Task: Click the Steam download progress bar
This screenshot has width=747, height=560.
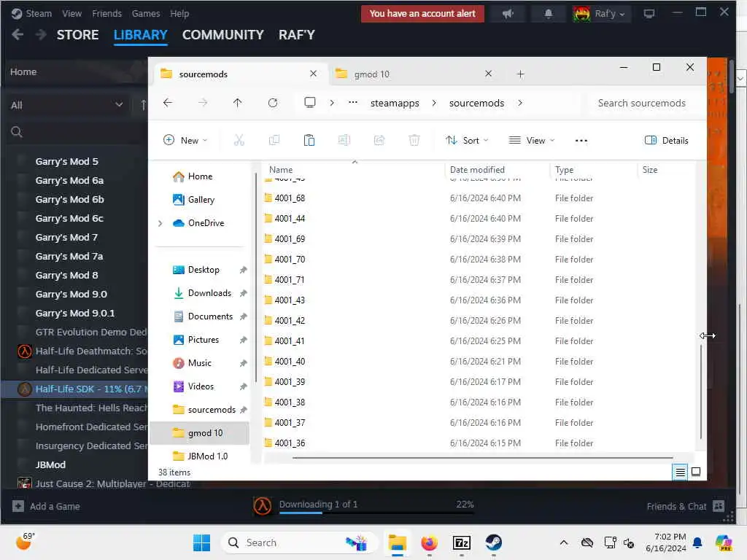Action: (x=376, y=513)
